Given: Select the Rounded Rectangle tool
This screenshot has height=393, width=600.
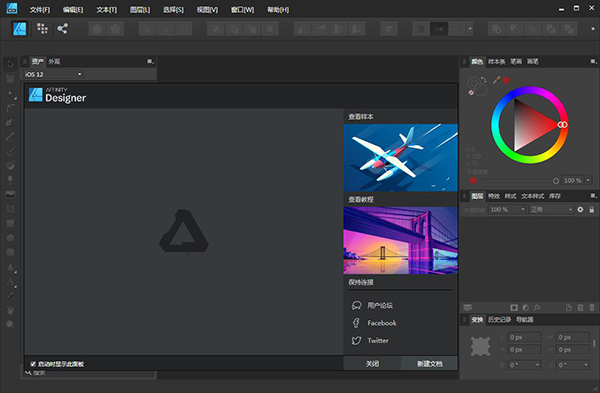Looking at the screenshot, I should tap(10, 253).
